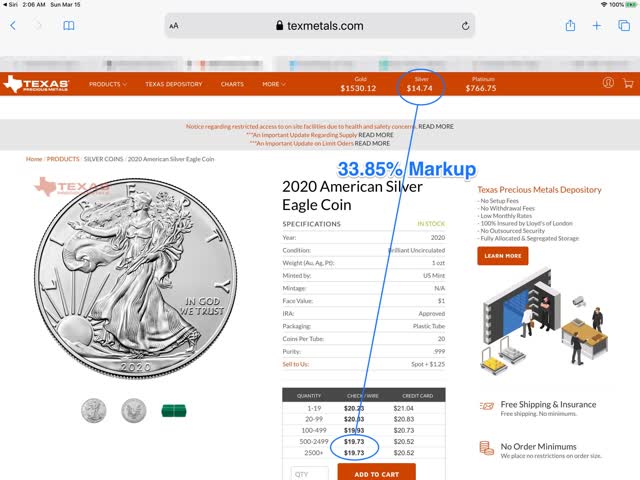Open the Safari share sheet icon
The height and width of the screenshot is (480, 640).
570,25
